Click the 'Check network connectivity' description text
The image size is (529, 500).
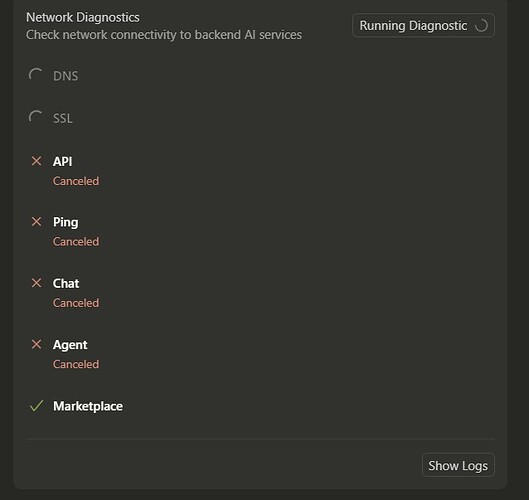click(x=164, y=35)
